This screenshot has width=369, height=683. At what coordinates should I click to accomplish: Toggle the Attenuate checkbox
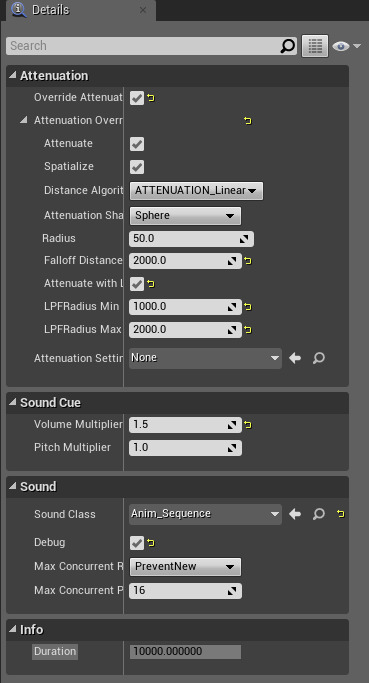coord(137,144)
